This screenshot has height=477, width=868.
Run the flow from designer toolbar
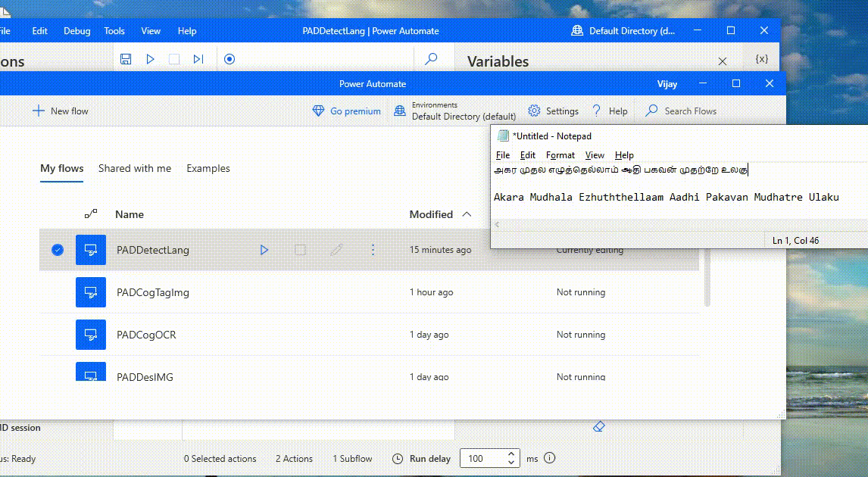coord(150,59)
